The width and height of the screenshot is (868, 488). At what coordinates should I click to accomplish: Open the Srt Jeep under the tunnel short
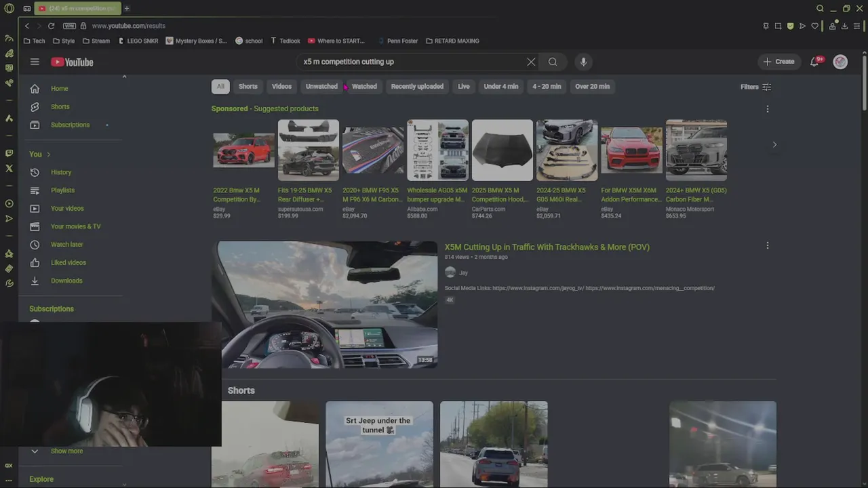pyautogui.click(x=379, y=444)
